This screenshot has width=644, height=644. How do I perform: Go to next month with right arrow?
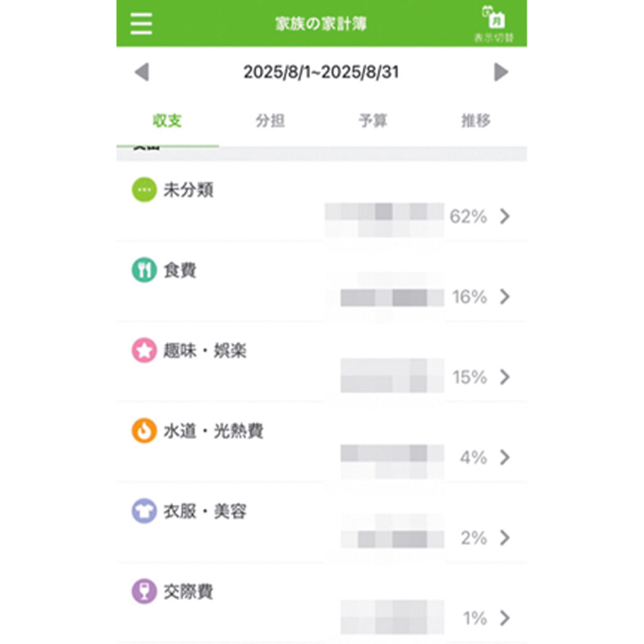point(501,72)
